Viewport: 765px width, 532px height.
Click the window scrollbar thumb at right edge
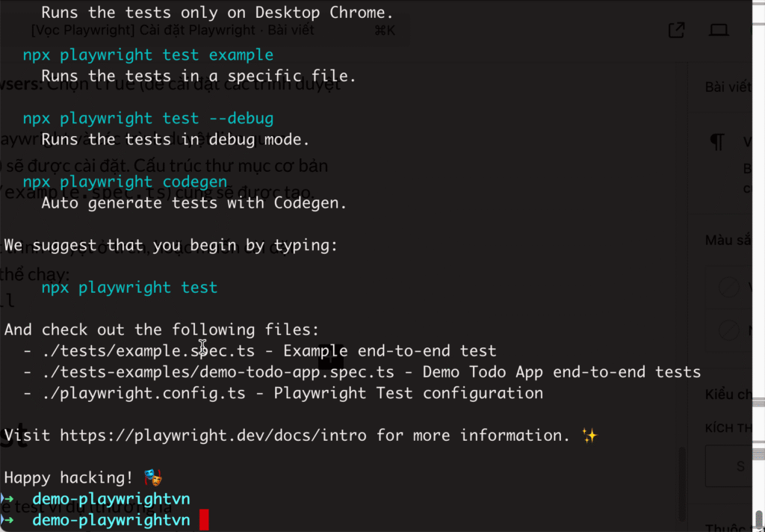[x=759, y=520]
